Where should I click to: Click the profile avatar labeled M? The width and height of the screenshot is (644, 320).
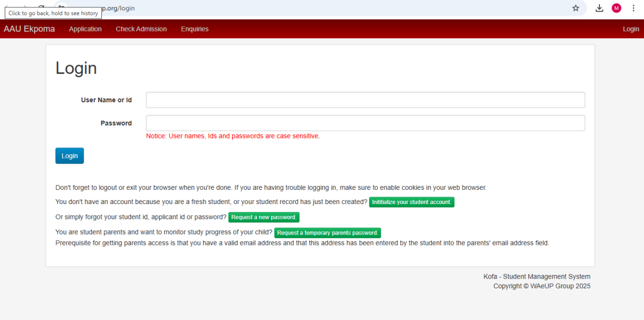616,8
